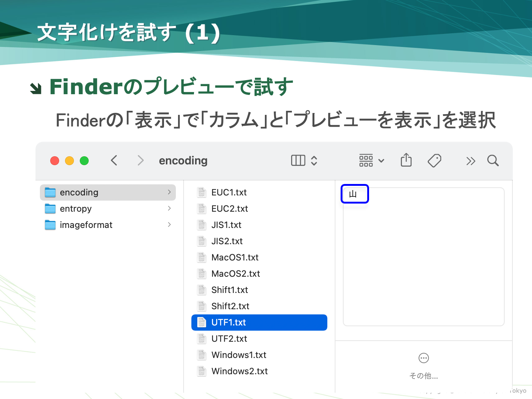Click the document icon beside JIS1.txt
The image size is (532, 399).
click(202, 225)
